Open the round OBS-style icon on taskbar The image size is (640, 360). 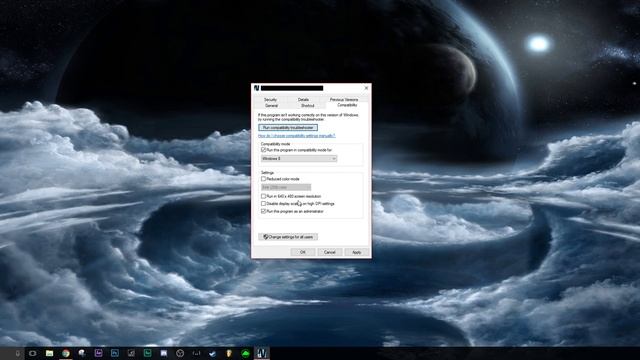tap(180, 353)
